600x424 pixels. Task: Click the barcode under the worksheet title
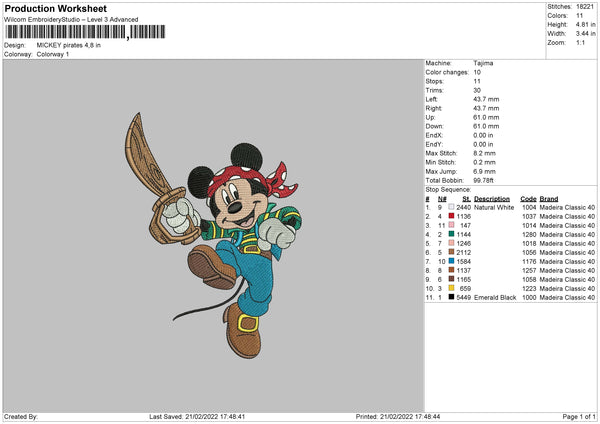coord(86,32)
